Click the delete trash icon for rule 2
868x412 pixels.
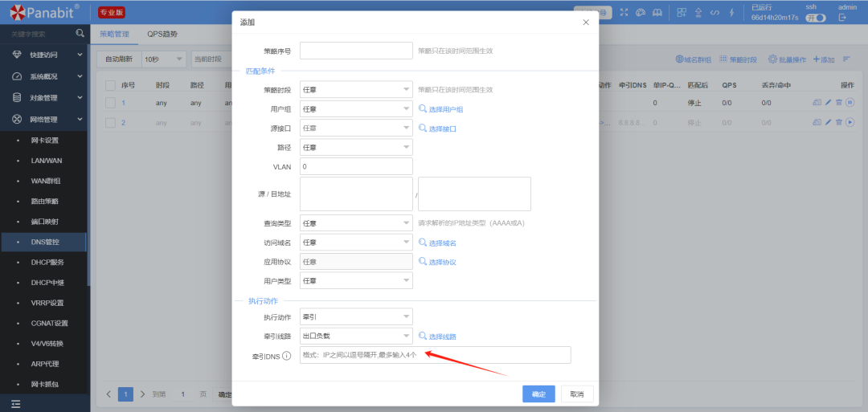pos(839,122)
